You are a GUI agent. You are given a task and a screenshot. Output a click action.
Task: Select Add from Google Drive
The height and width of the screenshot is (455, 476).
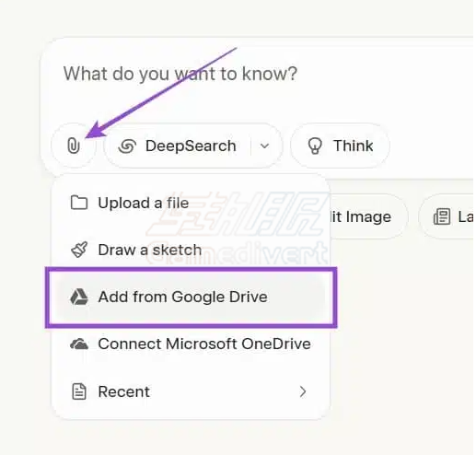click(x=191, y=297)
